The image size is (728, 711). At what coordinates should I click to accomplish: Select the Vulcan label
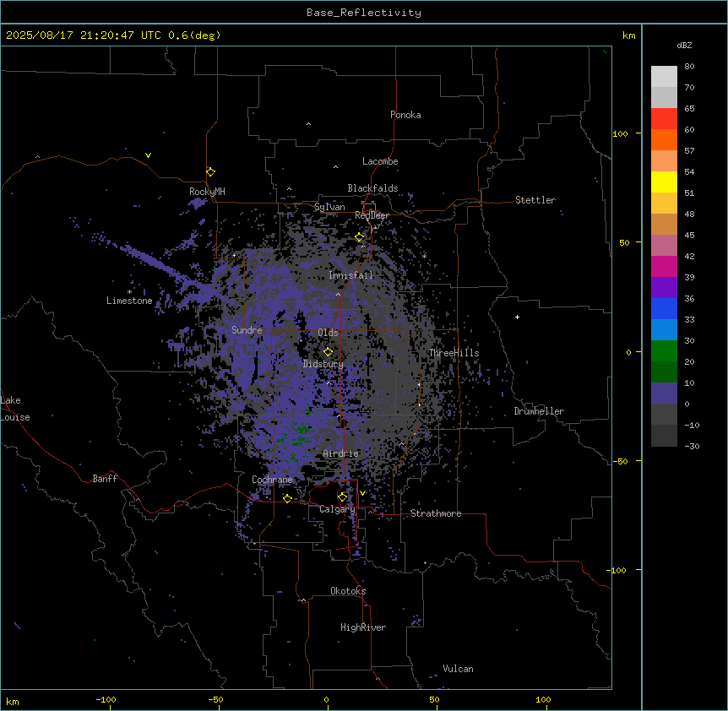(459, 669)
